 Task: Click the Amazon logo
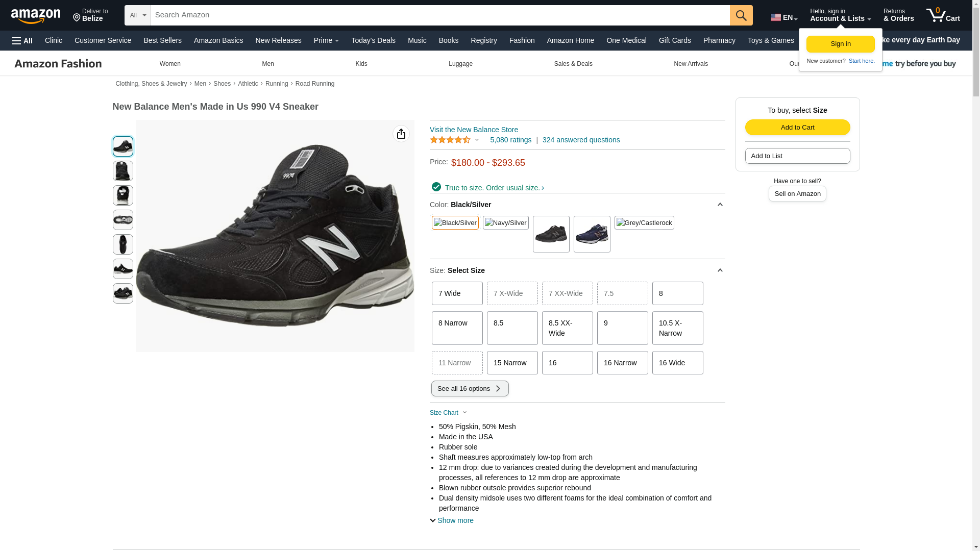coord(36,16)
